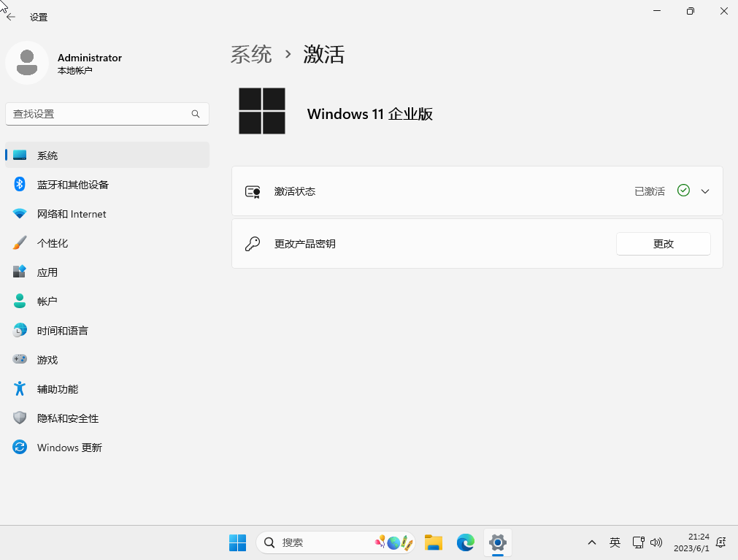Click Administrator account name

click(90, 58)
